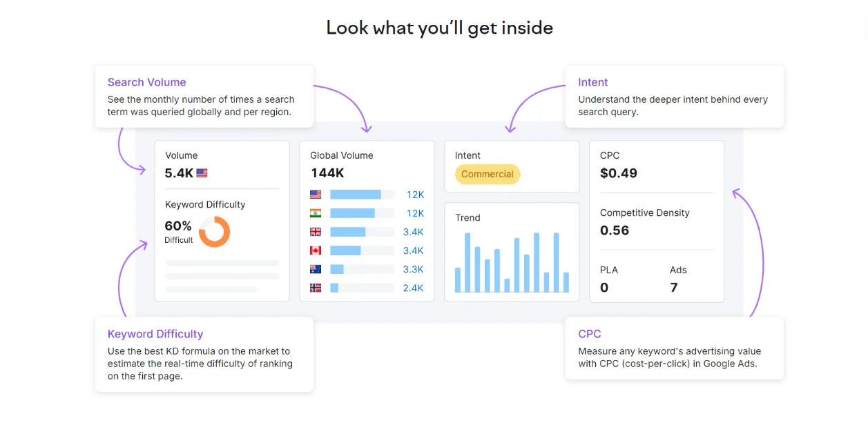Click the Norway flag in Global Volume list
The image size is (868, 436).
(316, 288)
